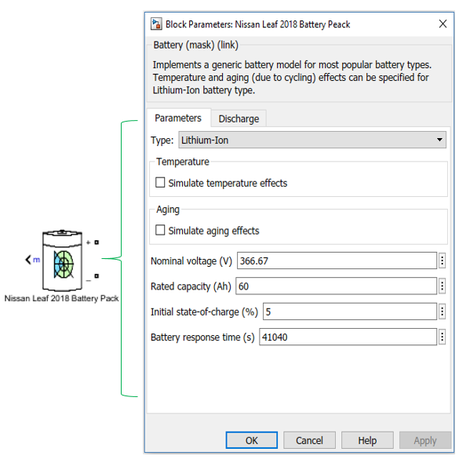Click the battery block negative terminal port
Viewport: 470px width, 463px height.
pyautogui.click(x=96, y=276)
